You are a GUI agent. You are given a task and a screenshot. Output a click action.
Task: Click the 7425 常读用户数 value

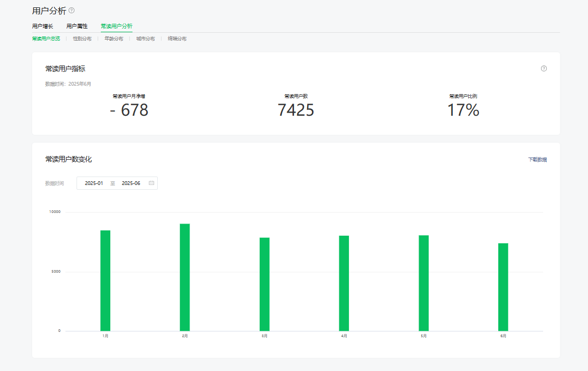[296, 110]
